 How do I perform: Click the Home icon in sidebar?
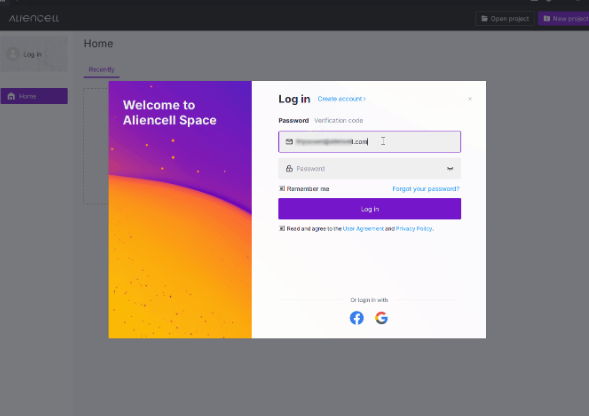click(x=11, y=96)
